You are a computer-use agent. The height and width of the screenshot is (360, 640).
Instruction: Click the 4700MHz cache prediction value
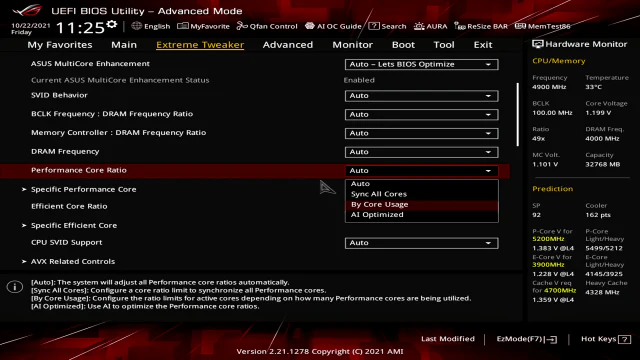pos(560,291)
